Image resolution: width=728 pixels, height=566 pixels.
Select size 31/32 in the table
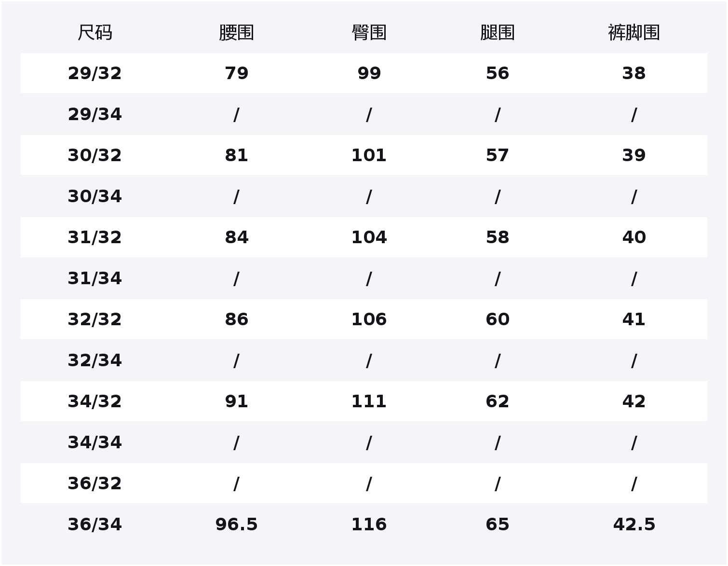pyautogui.click(x=95, y=237)
